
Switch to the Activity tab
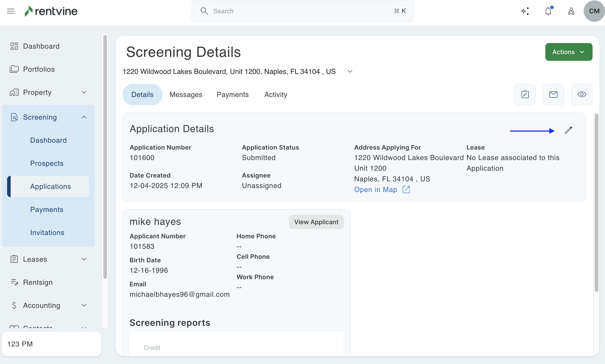pos(275,94)
